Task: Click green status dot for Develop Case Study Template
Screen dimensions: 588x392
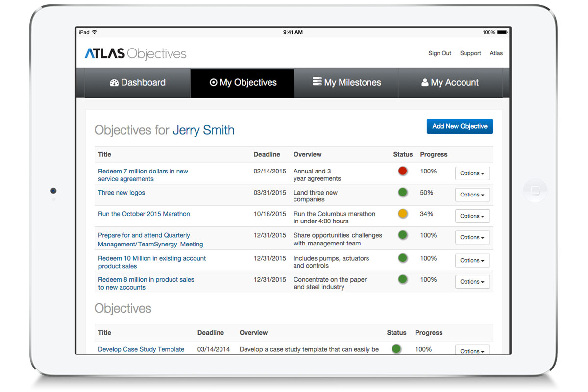Action: (x=396, y=349)
